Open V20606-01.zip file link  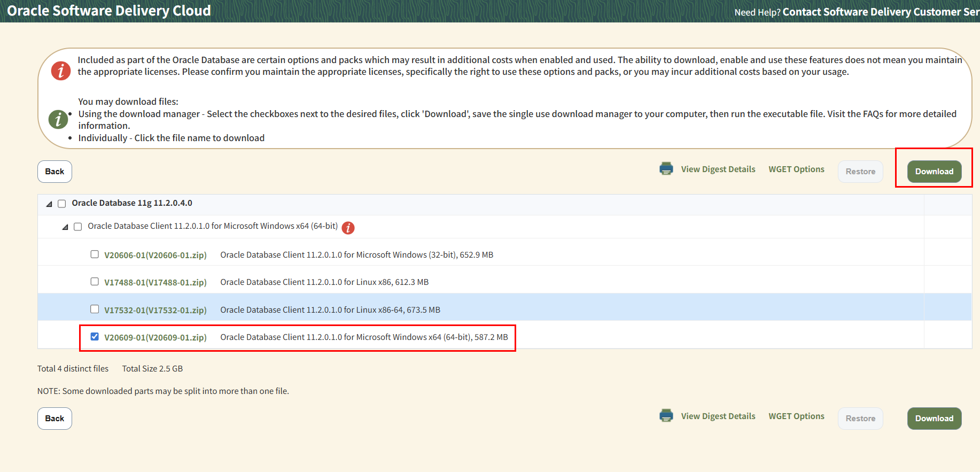click(x=155, y=255)
